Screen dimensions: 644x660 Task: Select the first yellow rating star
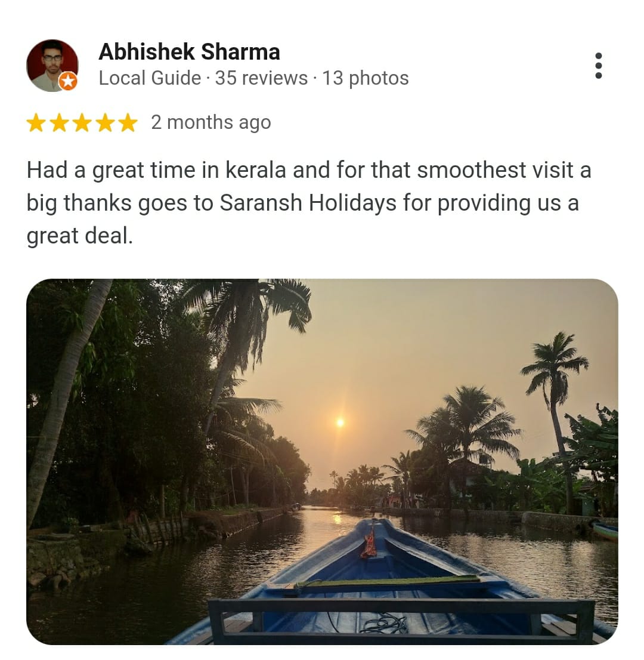36,123
